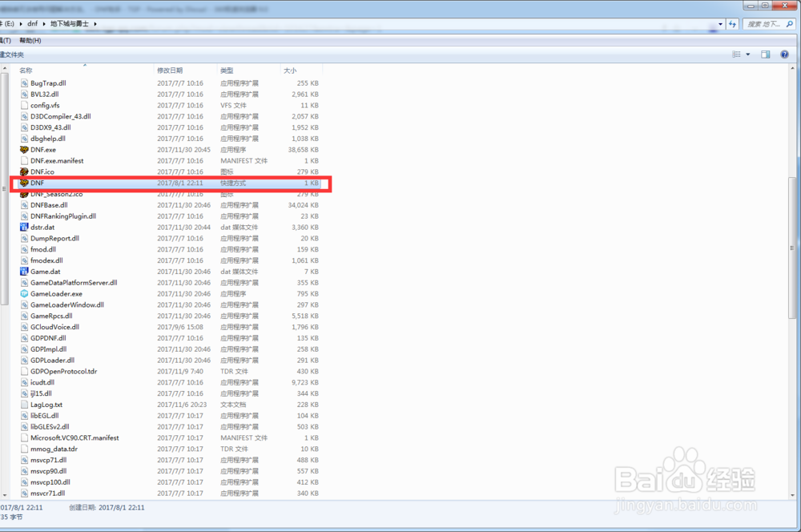801x532 pixels.
Task: Select the file name D3DCompiler_43.dll
Action: tap(61, 116)
